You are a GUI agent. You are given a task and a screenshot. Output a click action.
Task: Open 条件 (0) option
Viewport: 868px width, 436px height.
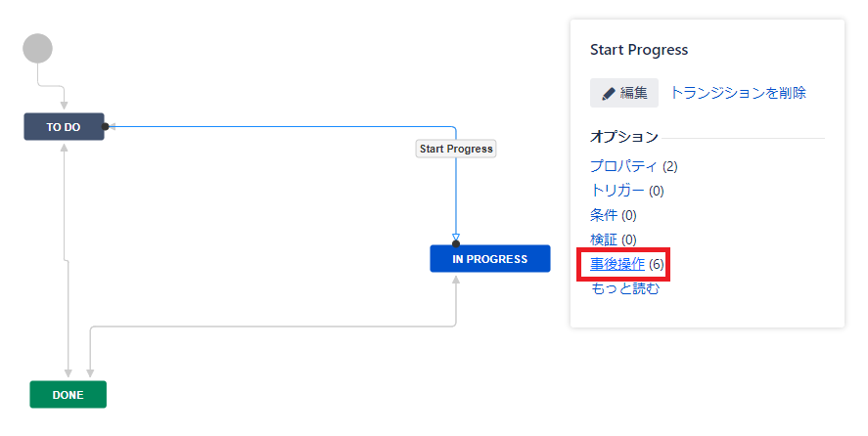point(614,215)
